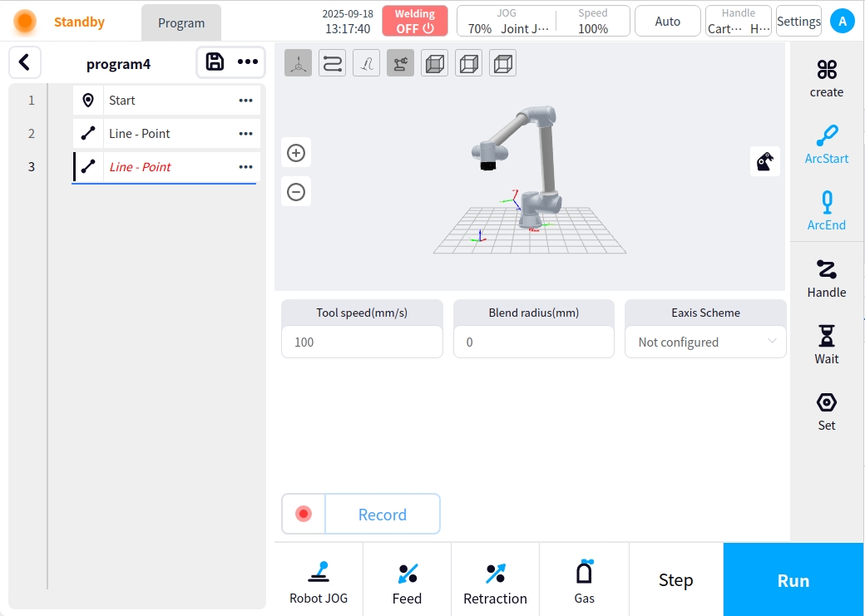
Task: Open more options for program4
Action: coord(248,62)
